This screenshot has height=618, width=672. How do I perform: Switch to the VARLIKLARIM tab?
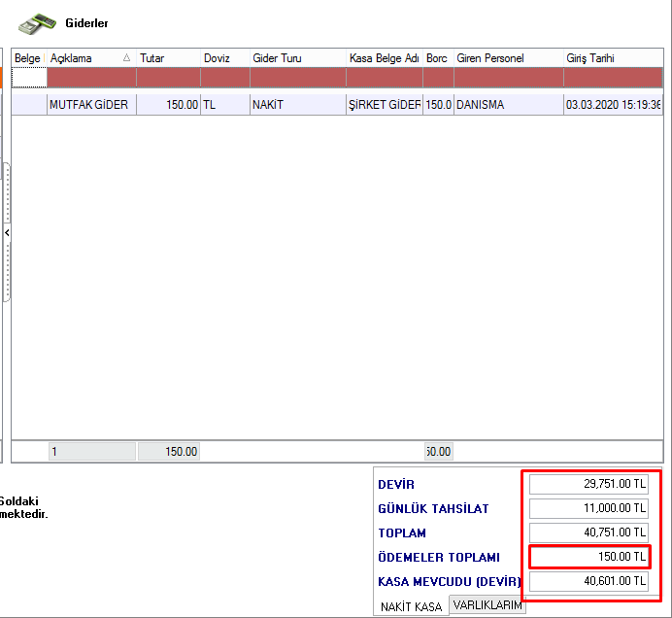click(x=487, y=605)
